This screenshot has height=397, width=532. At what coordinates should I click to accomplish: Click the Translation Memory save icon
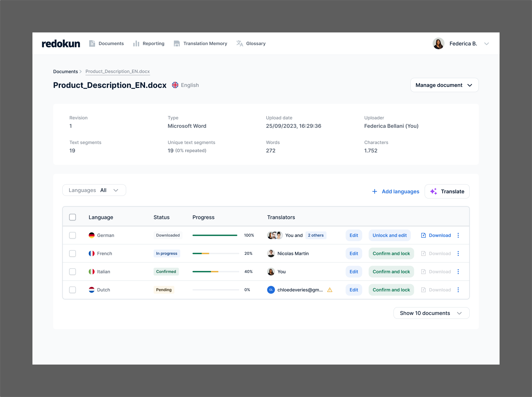[x=177, y=43]
